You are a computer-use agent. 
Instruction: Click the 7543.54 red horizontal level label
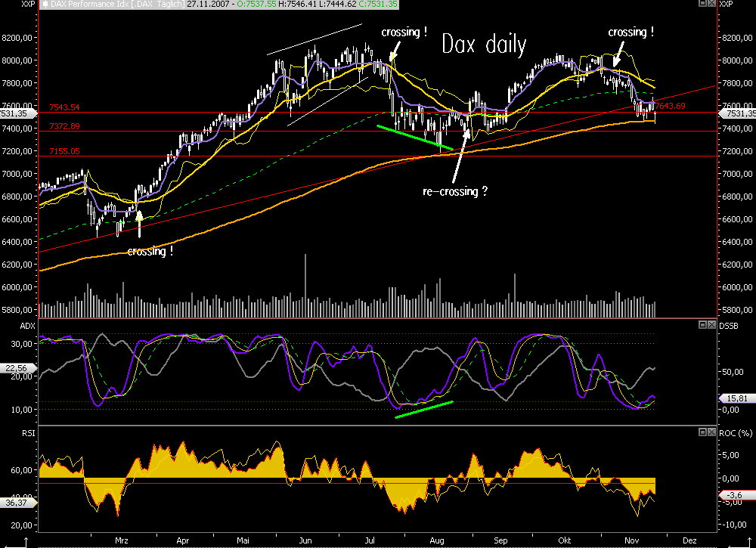(64, 107)
